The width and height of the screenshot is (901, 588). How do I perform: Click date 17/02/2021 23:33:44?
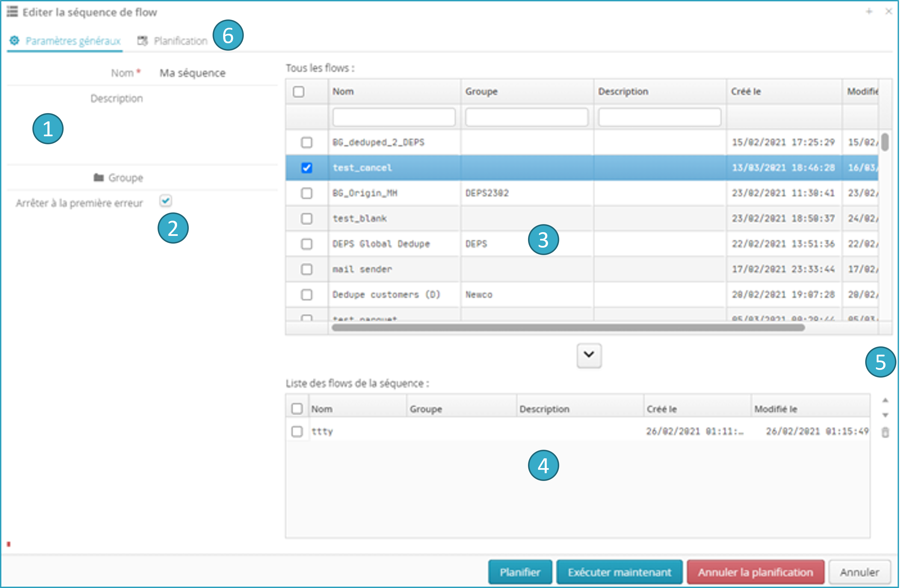[x=783, y=269]
